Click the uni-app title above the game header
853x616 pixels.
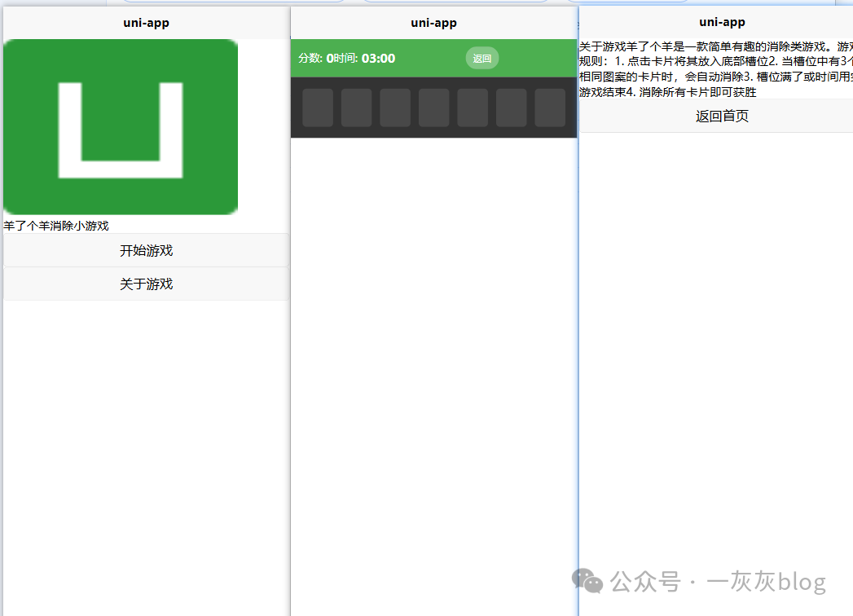433,23
